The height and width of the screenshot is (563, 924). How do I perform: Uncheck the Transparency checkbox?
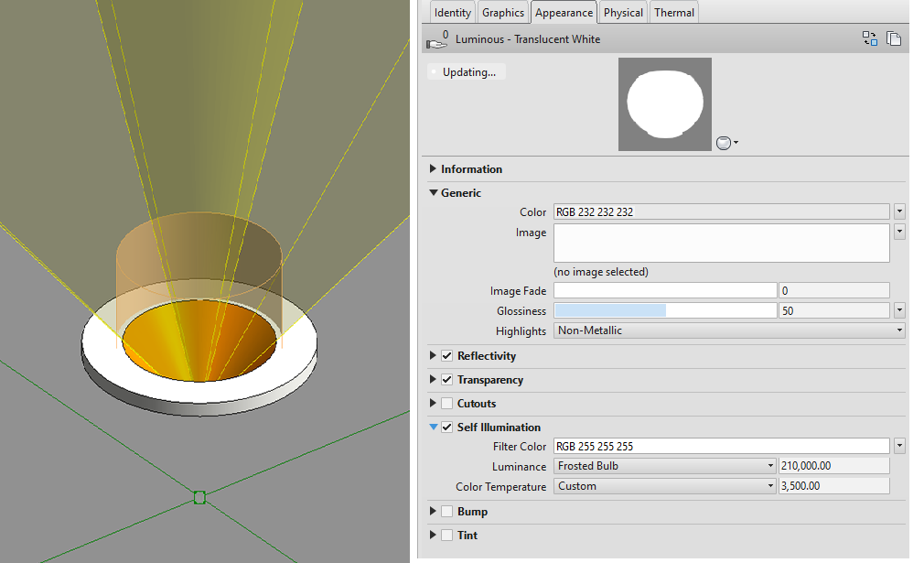coord(446,380)
